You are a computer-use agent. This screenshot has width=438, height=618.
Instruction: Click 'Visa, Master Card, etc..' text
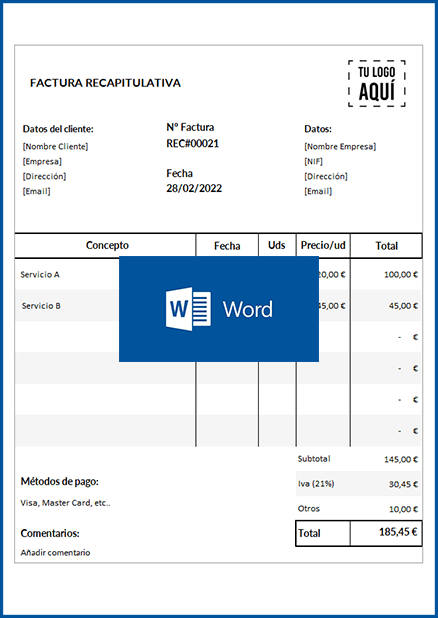[65, 503]
